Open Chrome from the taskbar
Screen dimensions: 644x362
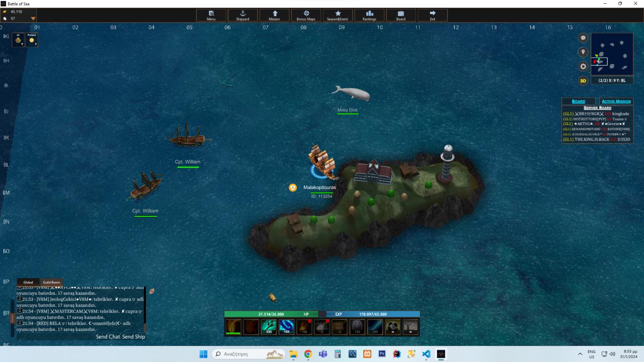pos(308,354)
